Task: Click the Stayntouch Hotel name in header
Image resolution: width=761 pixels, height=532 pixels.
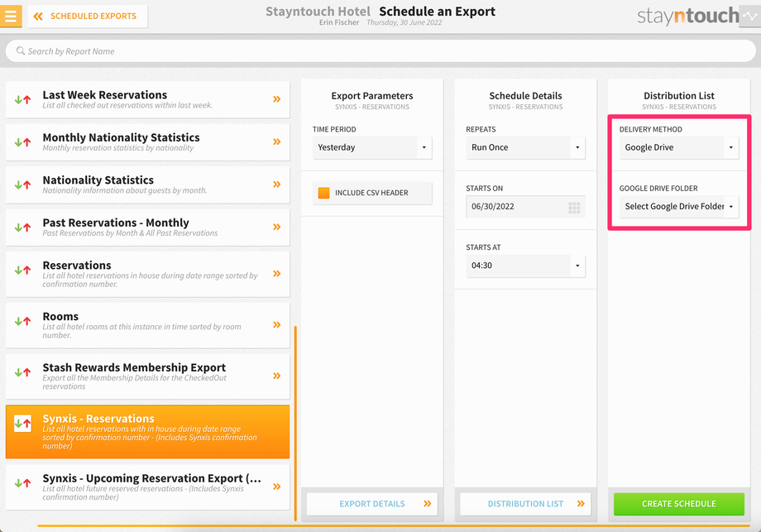Action: pos(318,11)
